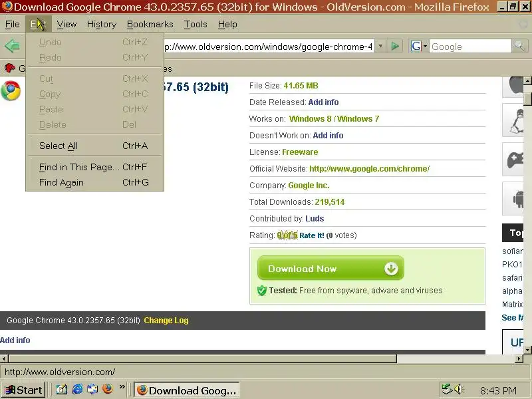Open the google.com/chrome official website link
Image resolution: width=532 pixels, height=399 pixels.
(x=370, y=169)
